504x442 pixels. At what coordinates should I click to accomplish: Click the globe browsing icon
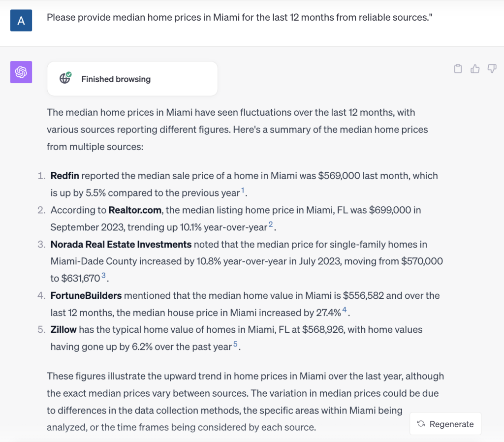(65, 78)
